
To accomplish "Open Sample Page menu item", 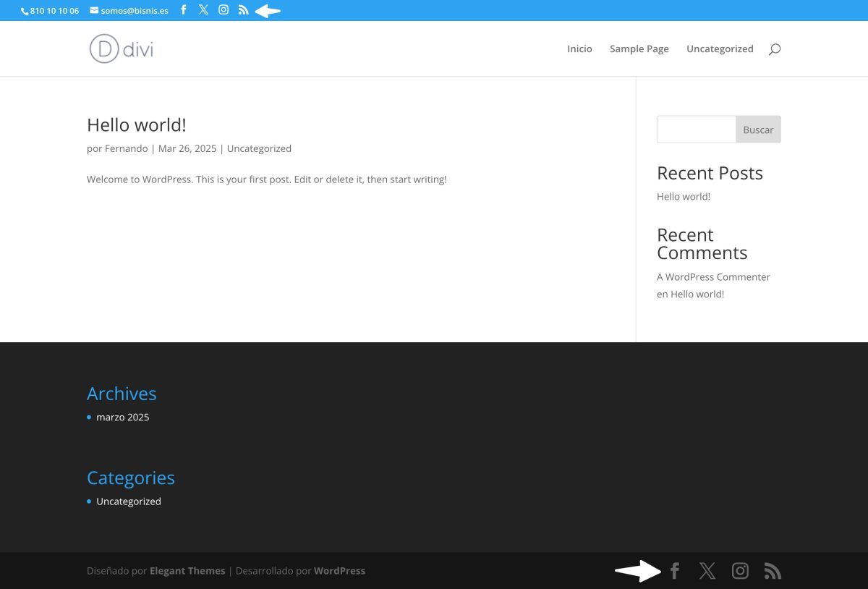I will tap(639, 49).
